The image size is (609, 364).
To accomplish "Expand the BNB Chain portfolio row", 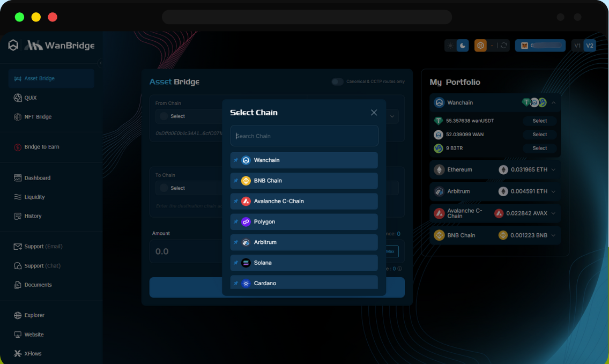I will [x=553, y=235].
